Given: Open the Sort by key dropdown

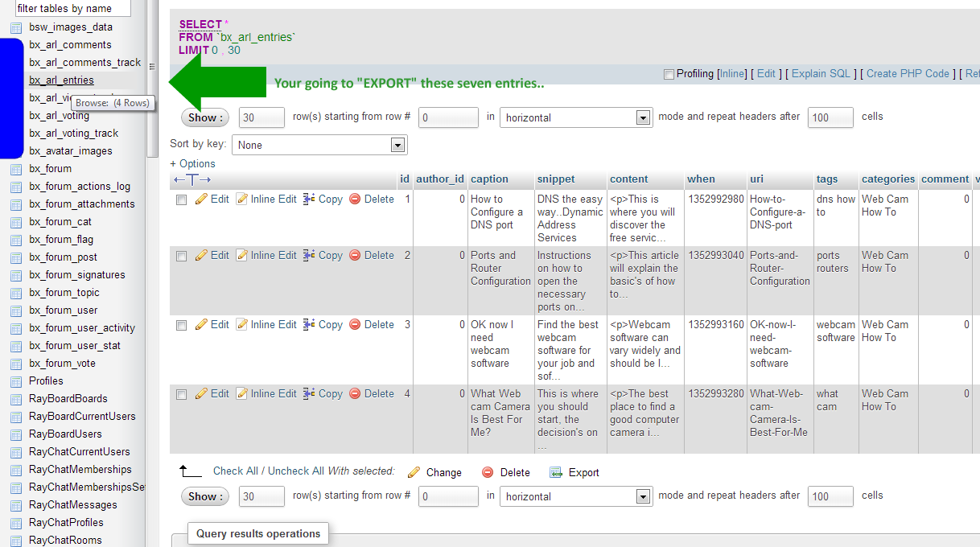Looking at the screenshot, I should [319, 146].
